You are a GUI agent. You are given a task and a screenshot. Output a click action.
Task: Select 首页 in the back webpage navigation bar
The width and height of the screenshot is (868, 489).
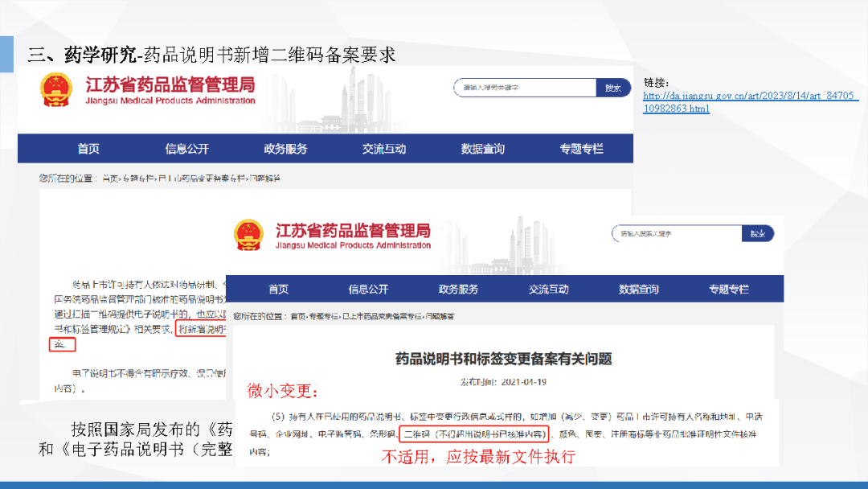pos(88,149)
